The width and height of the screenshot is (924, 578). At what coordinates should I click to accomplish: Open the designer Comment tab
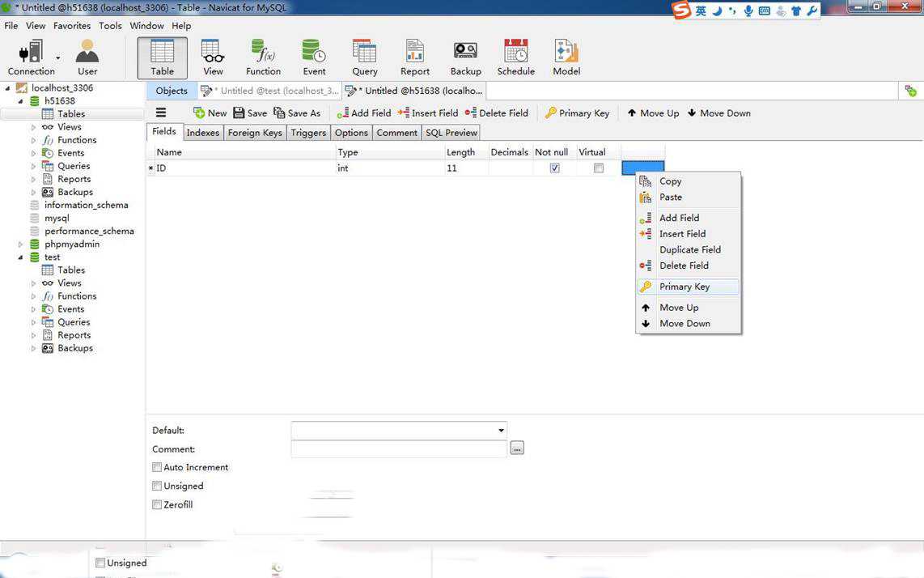click(x=396, y=133)
